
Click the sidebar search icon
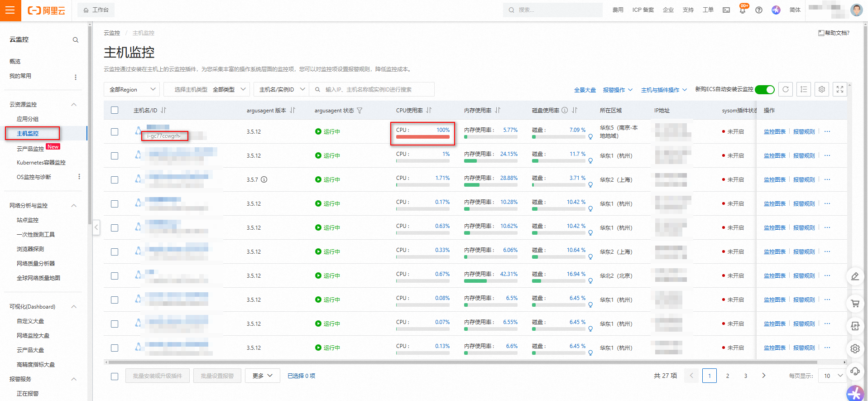(x=76, y=40)
